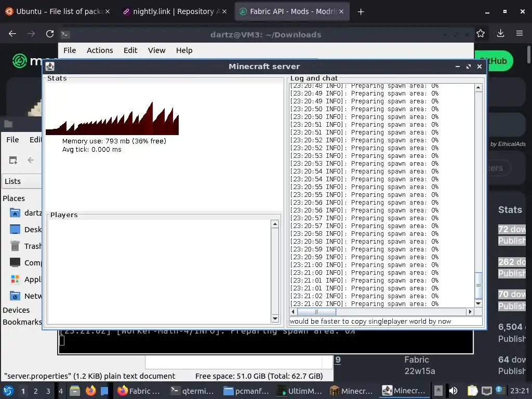Switch to workspace 1

(23, 391)
